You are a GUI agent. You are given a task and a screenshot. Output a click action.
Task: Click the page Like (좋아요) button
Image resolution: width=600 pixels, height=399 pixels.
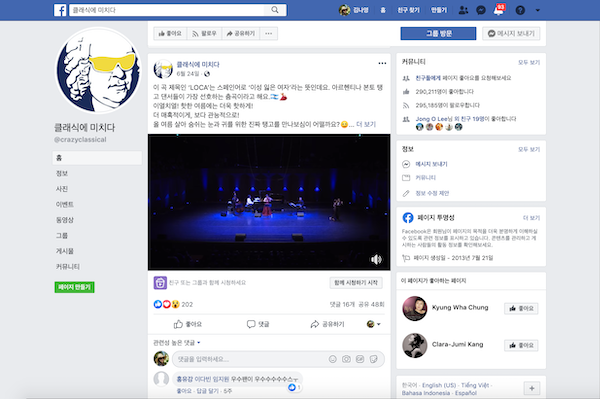pyautogui.click(x=170, y=34)
